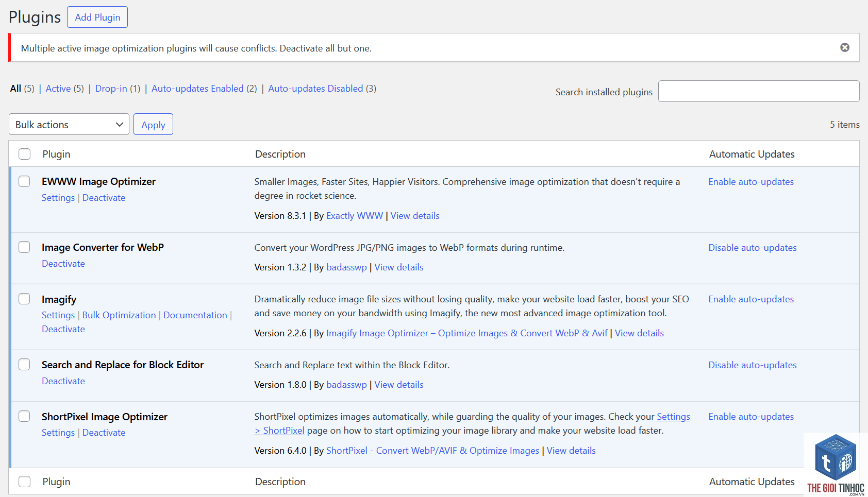Click the EWWW Image Optimizer plugin name

pyautogui.click(x=98, y=181)
